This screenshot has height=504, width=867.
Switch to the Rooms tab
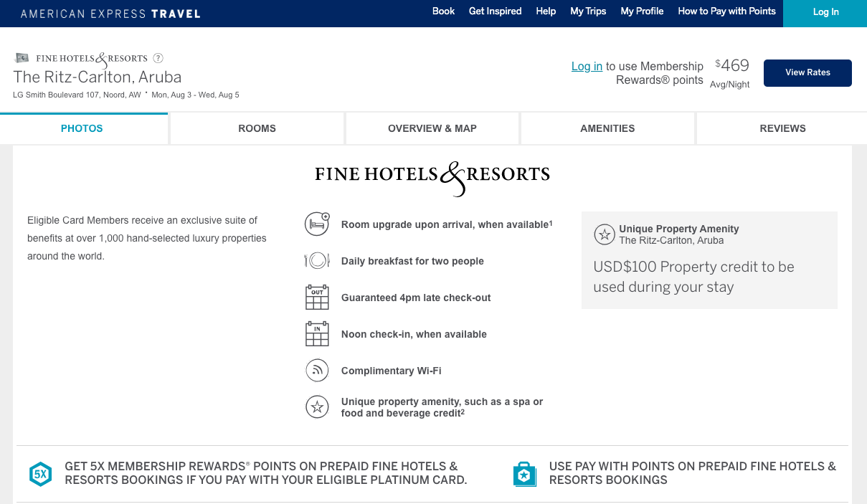point(257,128)
